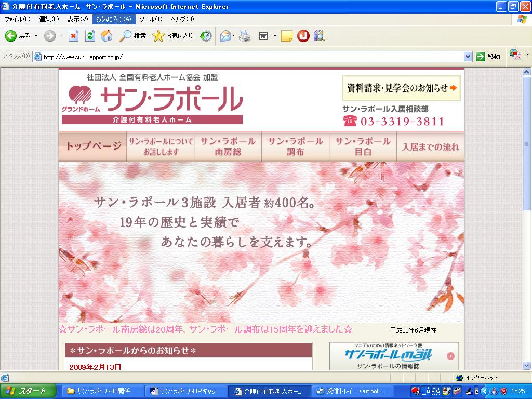
Task: Click the IME tool box tray icon
Action: (x=458, y=391)
